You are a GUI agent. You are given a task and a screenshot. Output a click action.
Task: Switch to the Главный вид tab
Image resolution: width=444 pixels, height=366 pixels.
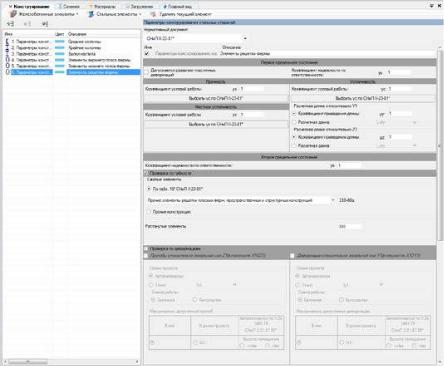coord(178,6)
